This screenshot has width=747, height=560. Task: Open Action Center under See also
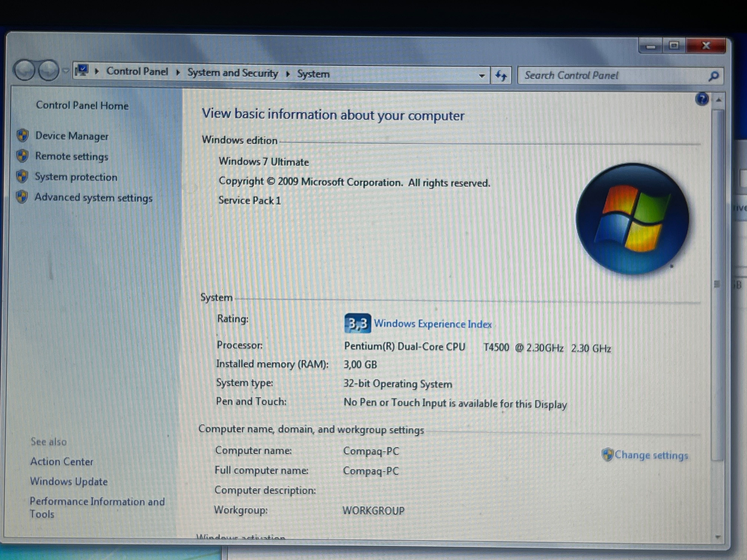tap(62, 461)
